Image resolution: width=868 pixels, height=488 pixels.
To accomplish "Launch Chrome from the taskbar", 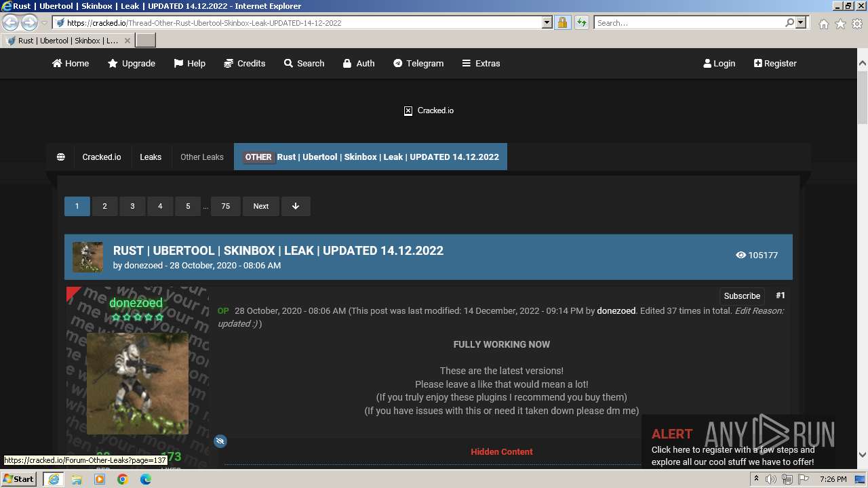I will click(x=123, y=479).
